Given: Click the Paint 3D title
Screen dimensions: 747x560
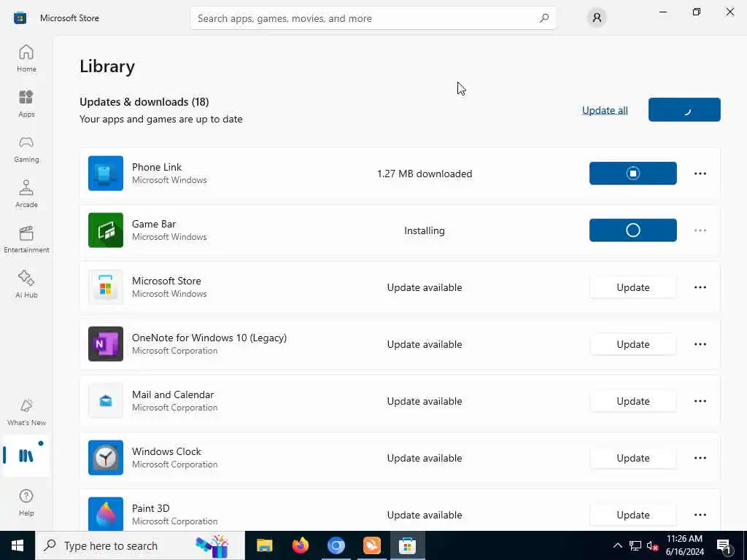Looking at the screenshot, I should 150,508.
